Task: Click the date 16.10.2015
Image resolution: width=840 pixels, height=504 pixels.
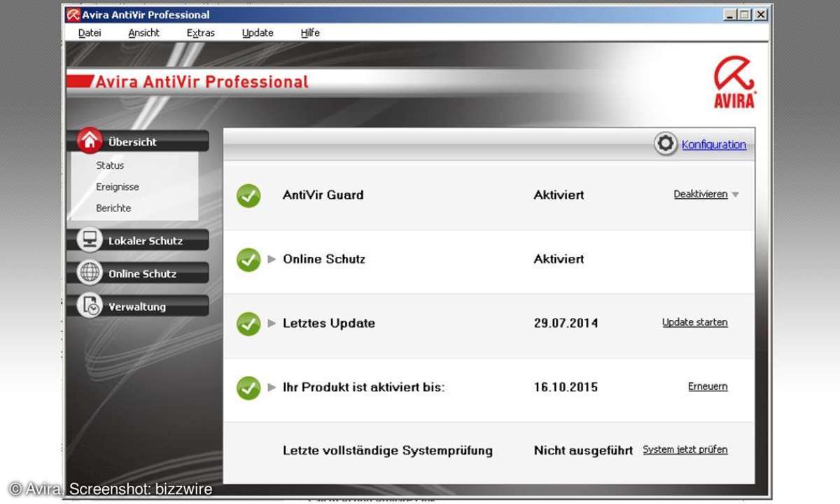Action: [566, 387]
